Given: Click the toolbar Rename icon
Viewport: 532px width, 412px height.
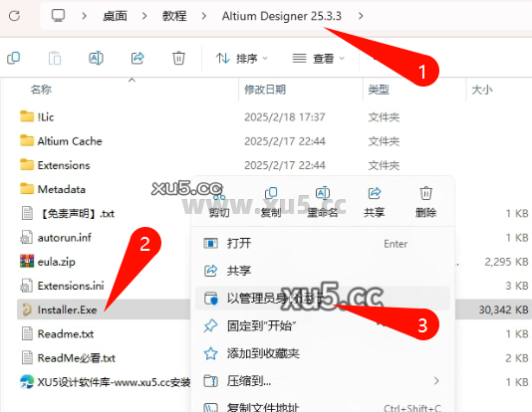Looking at the screenshot, I should coord(96,58).
